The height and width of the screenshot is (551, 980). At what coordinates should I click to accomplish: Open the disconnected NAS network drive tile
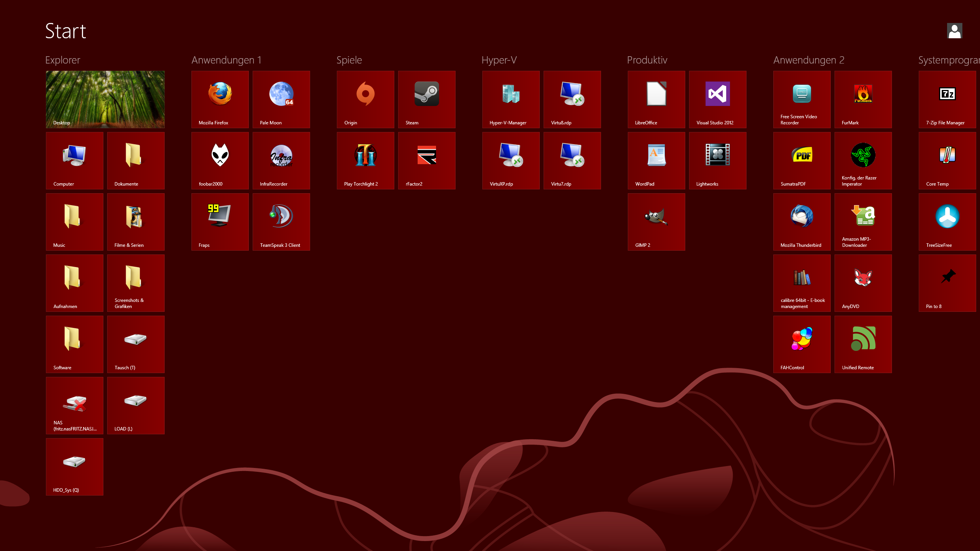(75, 406)
